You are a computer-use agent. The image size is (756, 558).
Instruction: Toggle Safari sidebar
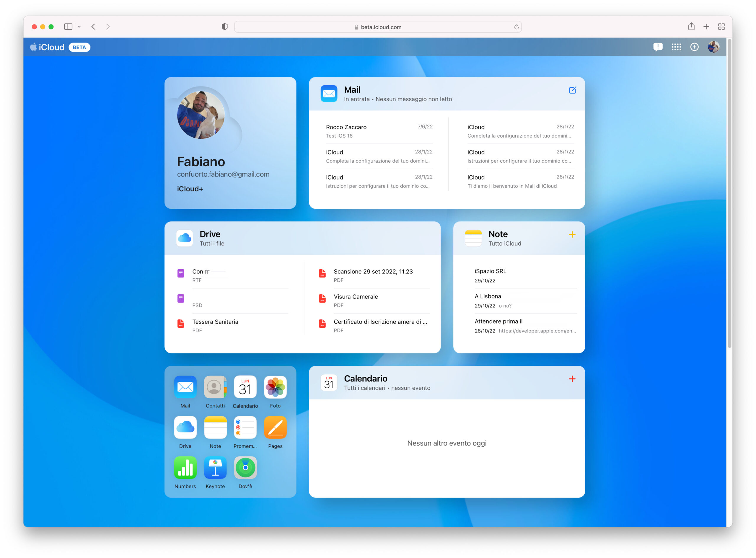point(68,27)
